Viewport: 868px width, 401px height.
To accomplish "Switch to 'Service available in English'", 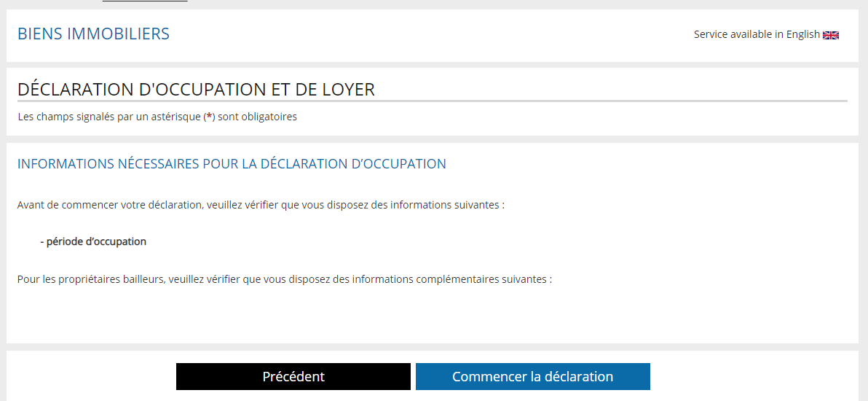I will [756, 34].
